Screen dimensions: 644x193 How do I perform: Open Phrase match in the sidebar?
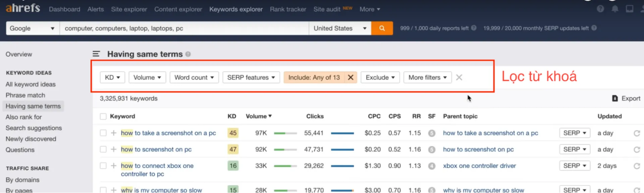25,95
